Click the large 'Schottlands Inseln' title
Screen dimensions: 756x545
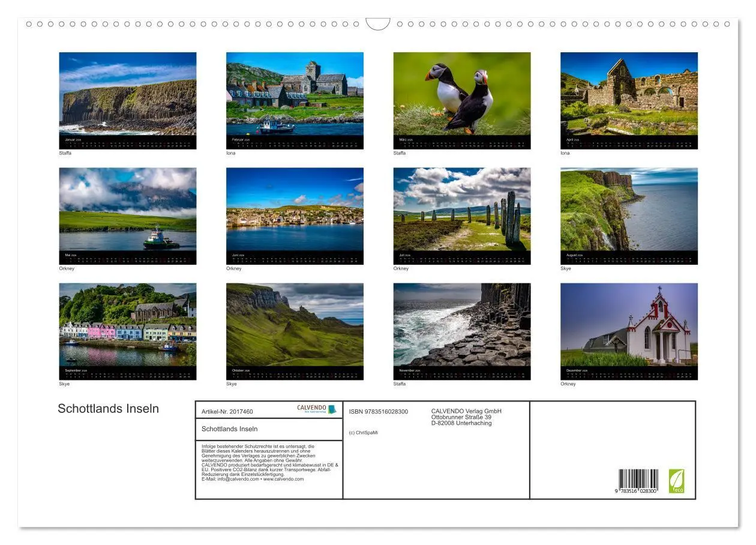click(109, 409)
